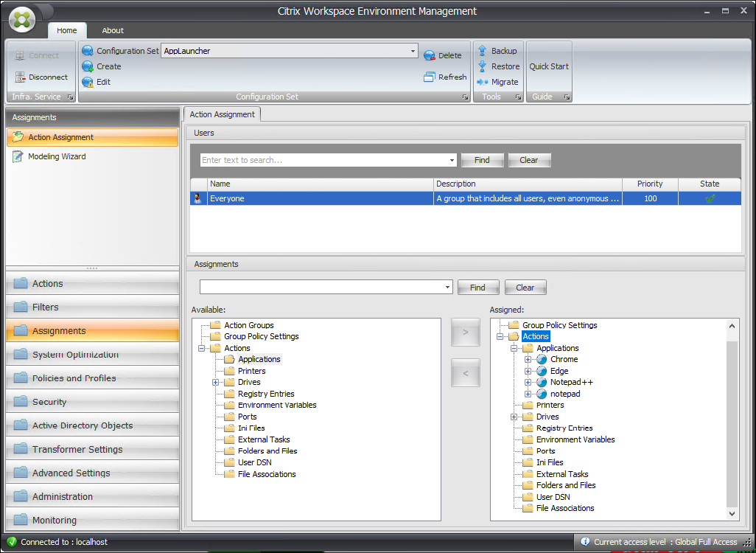The image size is (756, 553).
Task: Click the Edit configuration set icon
Action: point(88,82)
